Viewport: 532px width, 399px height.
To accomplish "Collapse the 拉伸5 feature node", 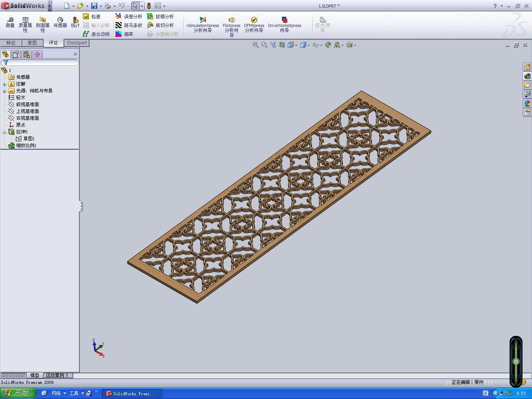I will [x=4, y=132].
